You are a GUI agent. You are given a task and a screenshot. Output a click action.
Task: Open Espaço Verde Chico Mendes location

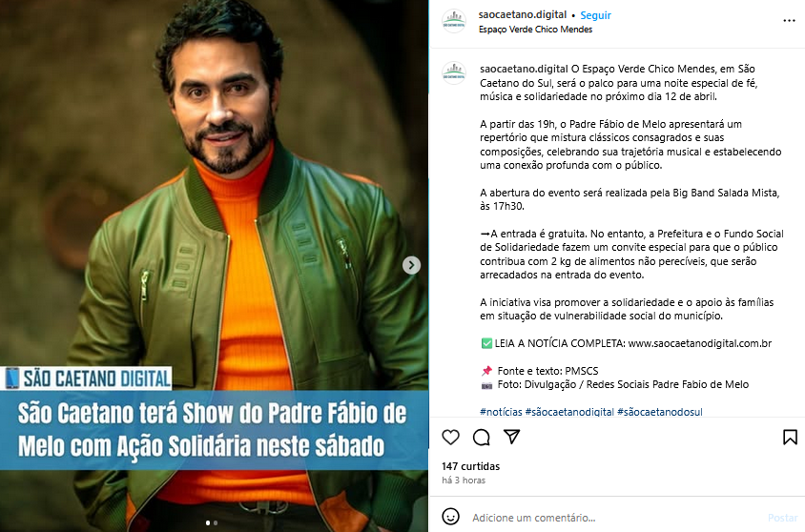pos(535,30)
